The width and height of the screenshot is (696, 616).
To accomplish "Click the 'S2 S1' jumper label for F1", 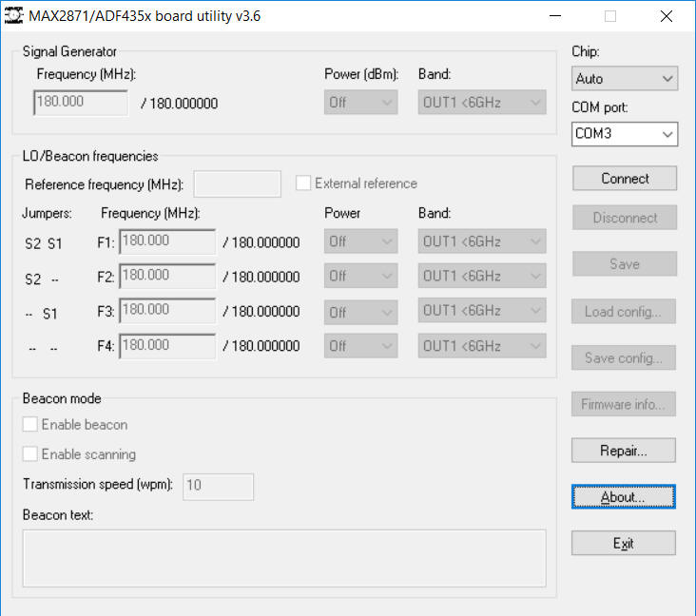I will [x=44, y=243].
